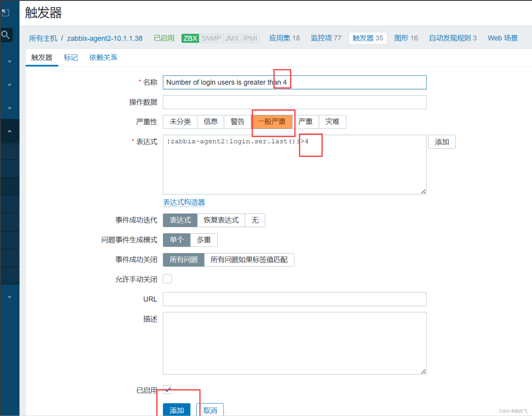Click the 取消 cancel button

(210, 410)
